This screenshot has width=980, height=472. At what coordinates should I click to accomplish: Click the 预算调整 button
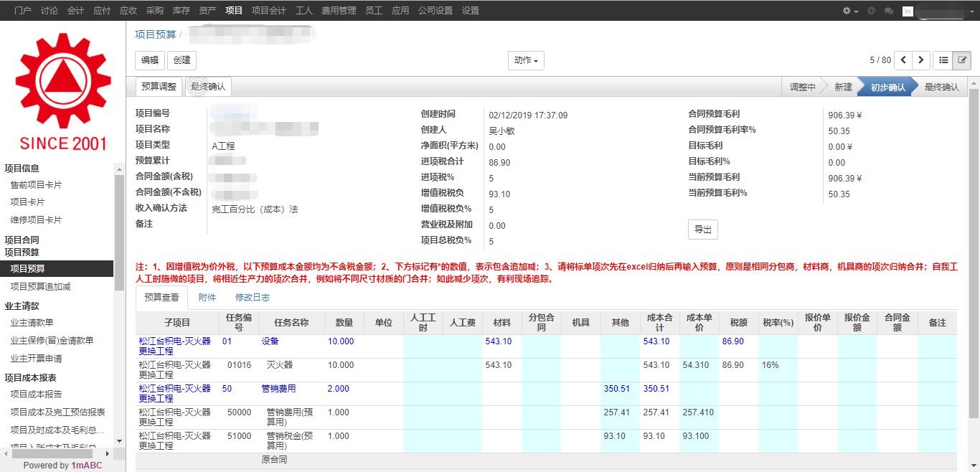coord(159,87)
